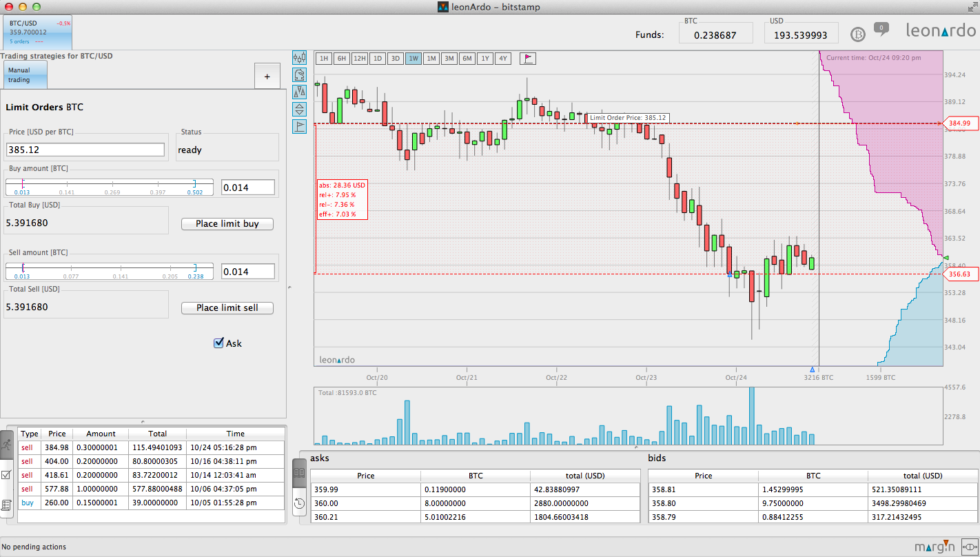Click the buy amount input field

[x=248, y=187]
